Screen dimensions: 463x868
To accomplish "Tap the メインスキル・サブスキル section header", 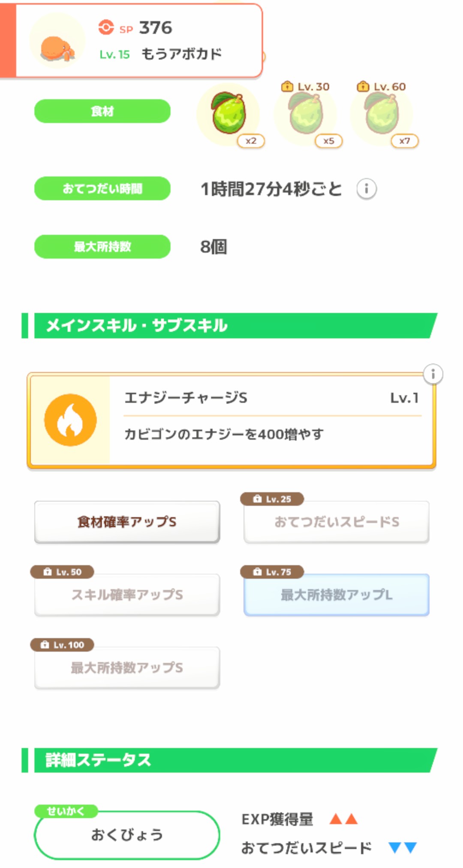I will (231, 326).
